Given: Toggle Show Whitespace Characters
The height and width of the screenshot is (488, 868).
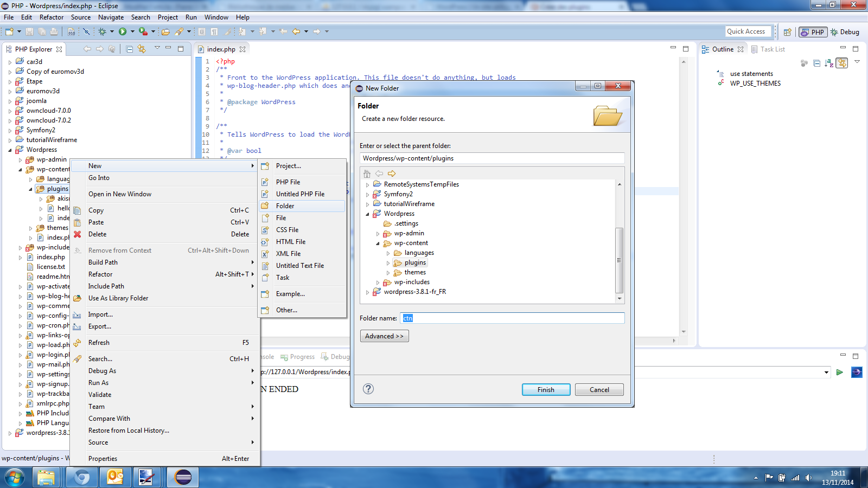Looking at the screenshot, I should coord(214,31).
